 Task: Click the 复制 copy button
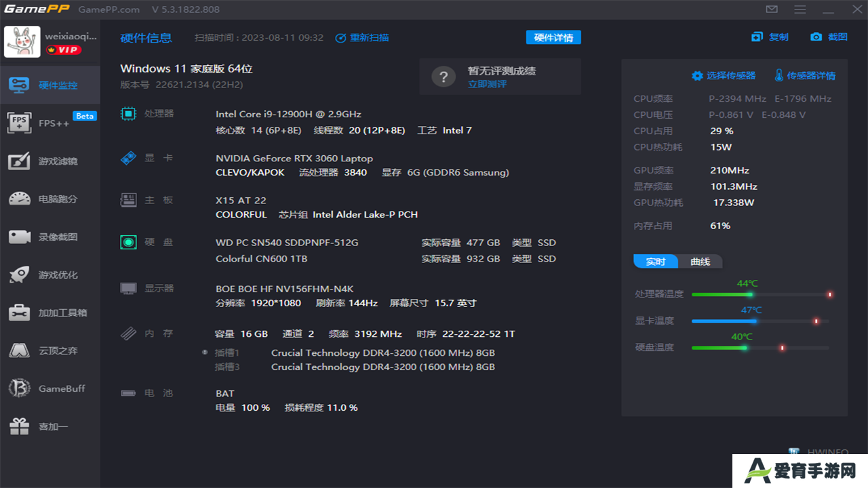770,37
